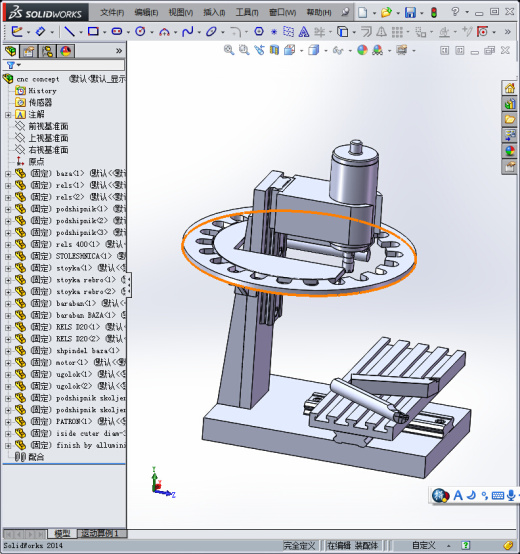Screen dimensions: 520x554
Task: Click the 自定义 status bar button
Action: point(424,546)
